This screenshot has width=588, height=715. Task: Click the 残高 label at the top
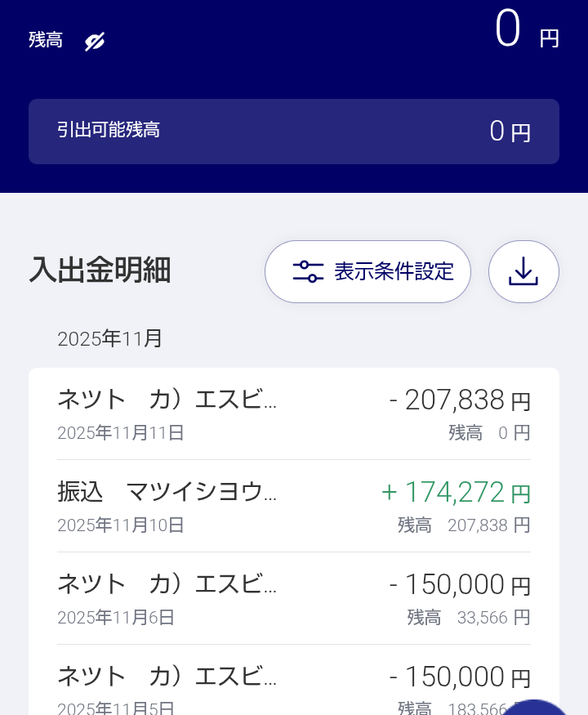46,40
